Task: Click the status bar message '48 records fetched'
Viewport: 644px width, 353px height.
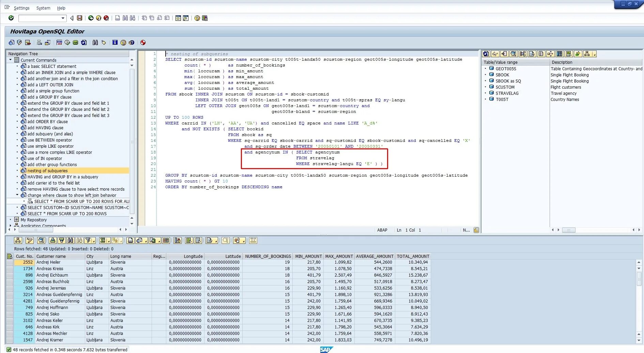Action: pos(70,350)
